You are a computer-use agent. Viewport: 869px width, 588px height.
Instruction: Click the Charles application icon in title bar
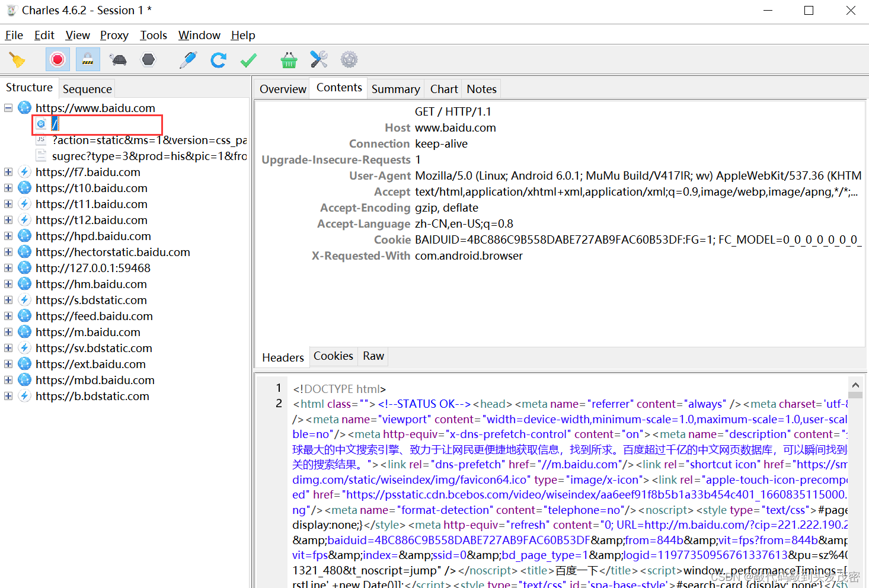coord(11,11)
